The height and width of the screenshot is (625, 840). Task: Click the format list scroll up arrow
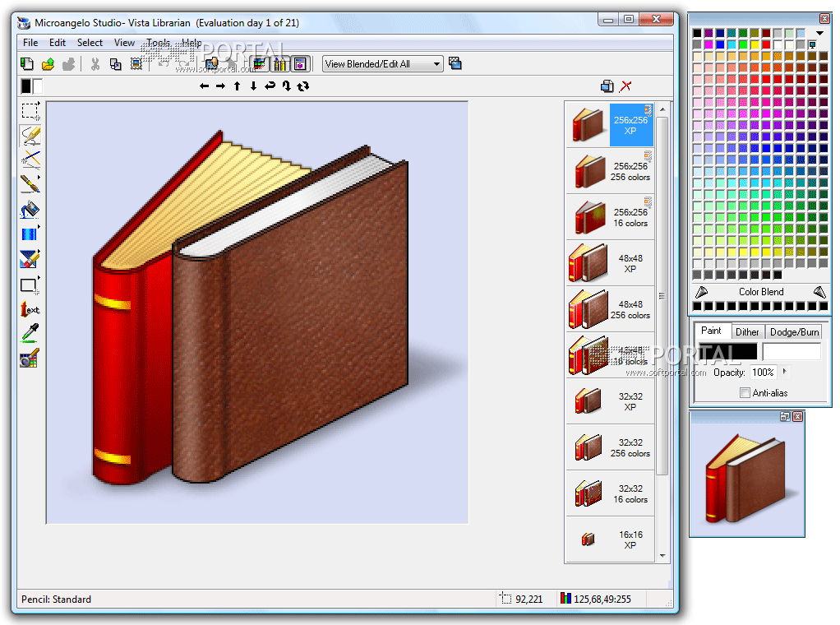(x=662, y=109)
